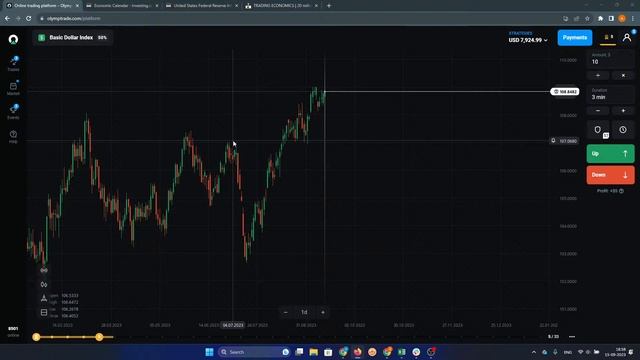Increase amount with the plus button
Screen dimensions: 640x360
tap(598, 76)
